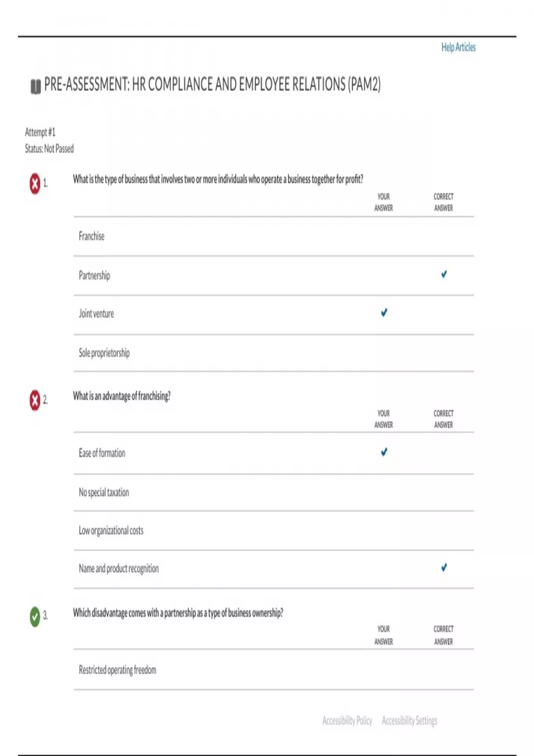Image resolution: width=534 pixels, height=756 pixels.
Task: Select the Low organizational costs option
Action: 111,531
